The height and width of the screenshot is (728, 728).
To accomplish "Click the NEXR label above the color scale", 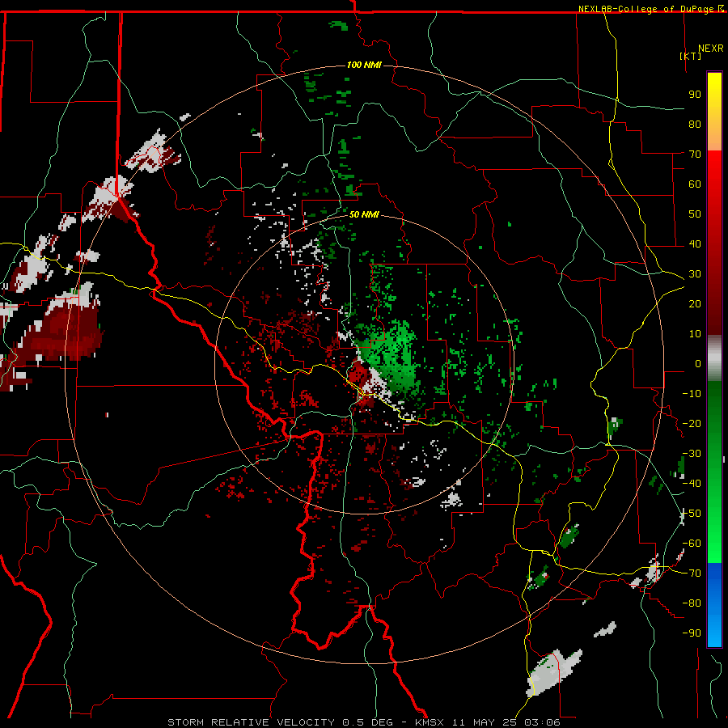I will coord(711,49).
